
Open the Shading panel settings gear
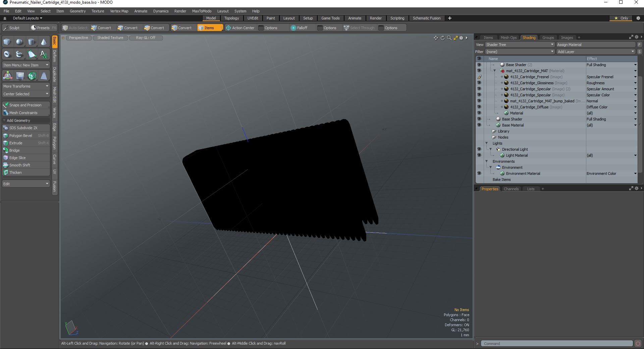point(636,37)
